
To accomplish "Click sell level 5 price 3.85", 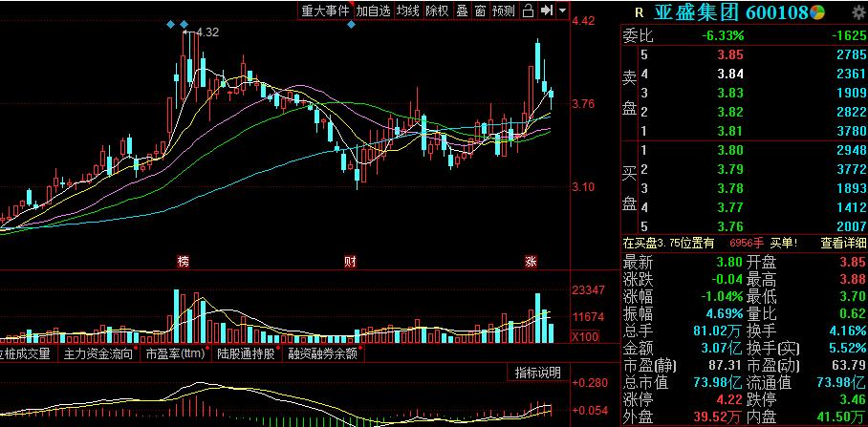I will (730, 54).
